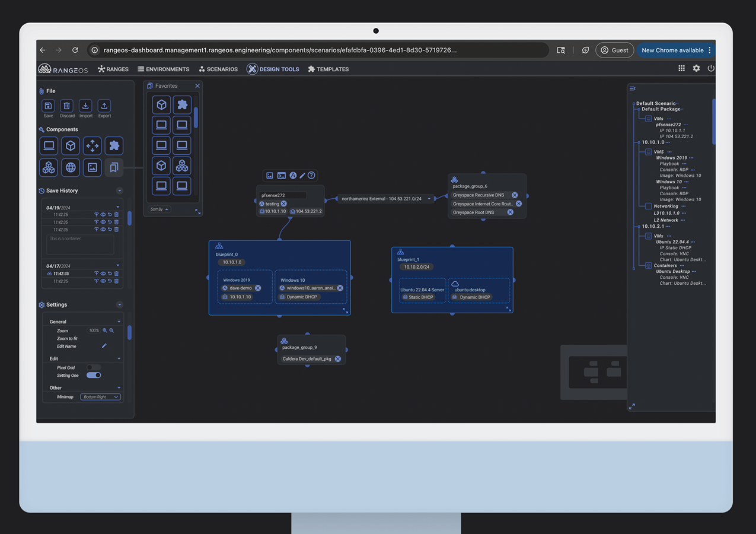Collapse the General settings group
This screenshot has height=534, width=756.
coord(119,322)
